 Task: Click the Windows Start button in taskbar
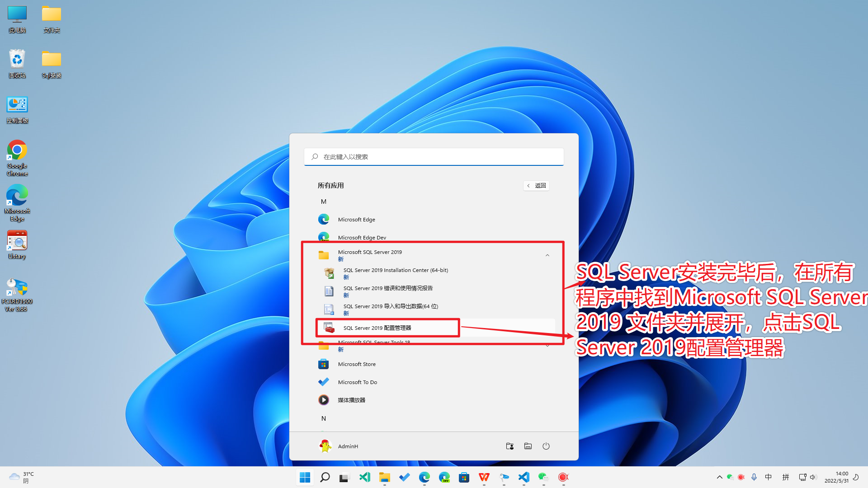pos(305,477)
